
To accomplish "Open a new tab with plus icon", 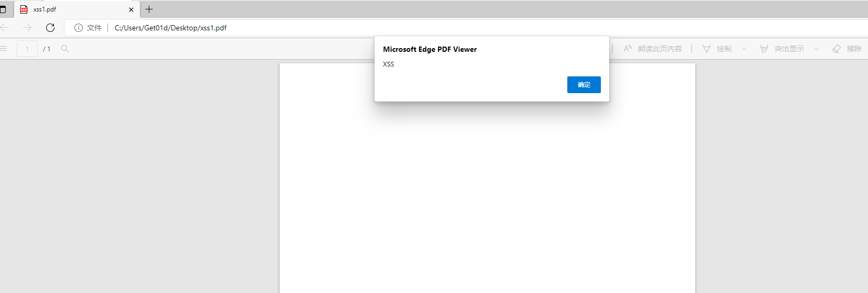I will pos(149,9).
